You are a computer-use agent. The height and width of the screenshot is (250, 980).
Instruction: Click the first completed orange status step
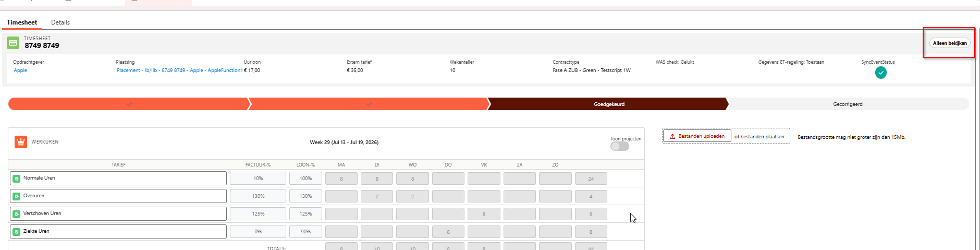[x=129, y=104]
